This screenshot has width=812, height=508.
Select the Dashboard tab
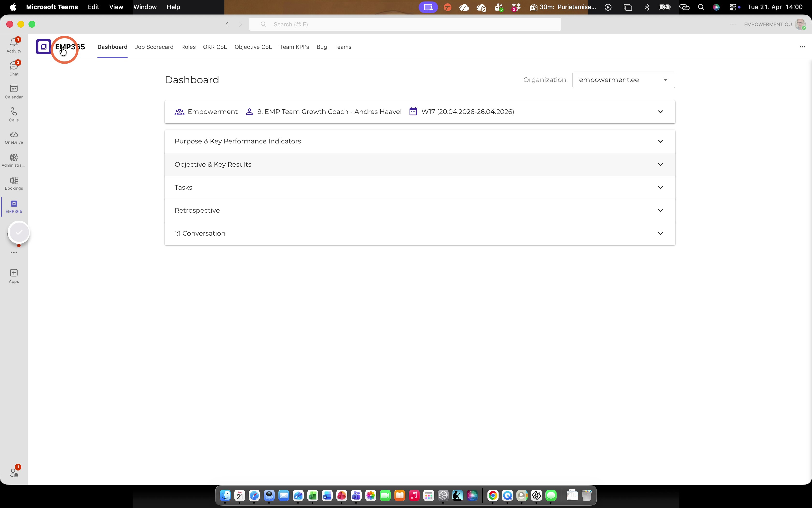pos(112,47)
